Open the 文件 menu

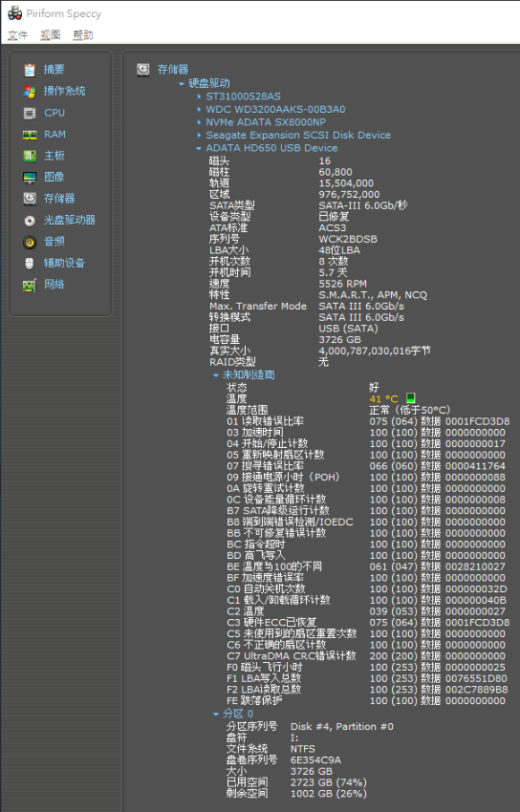pos(17,35)
